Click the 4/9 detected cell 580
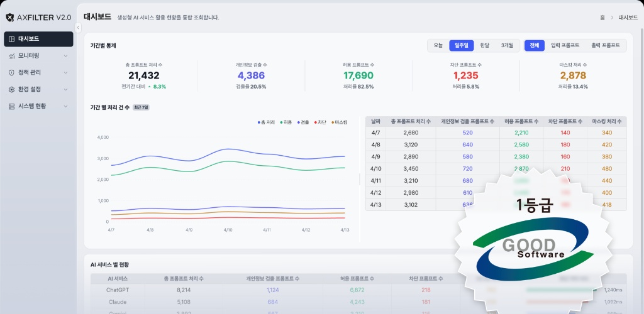Viewport: 644px width, 314px height. (467, 156)
